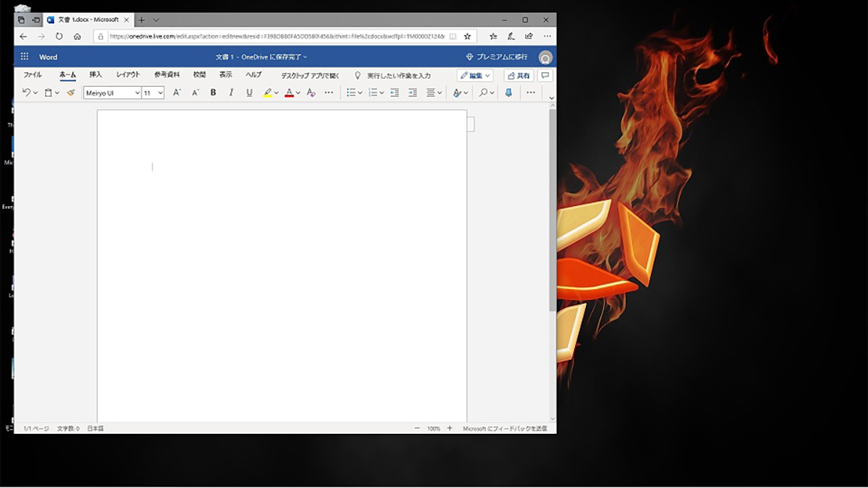
Task: Click the 共有 share button
Action: pos(519,75)
